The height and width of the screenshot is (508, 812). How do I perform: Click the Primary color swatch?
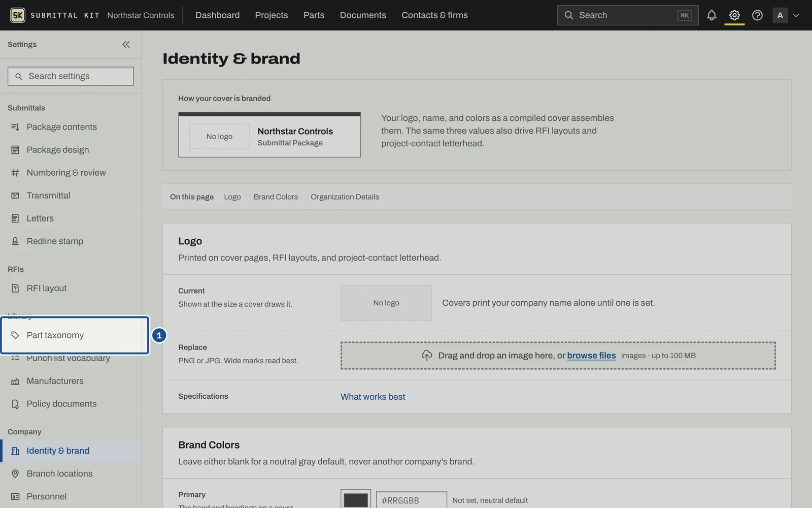[x=356, y=500]
